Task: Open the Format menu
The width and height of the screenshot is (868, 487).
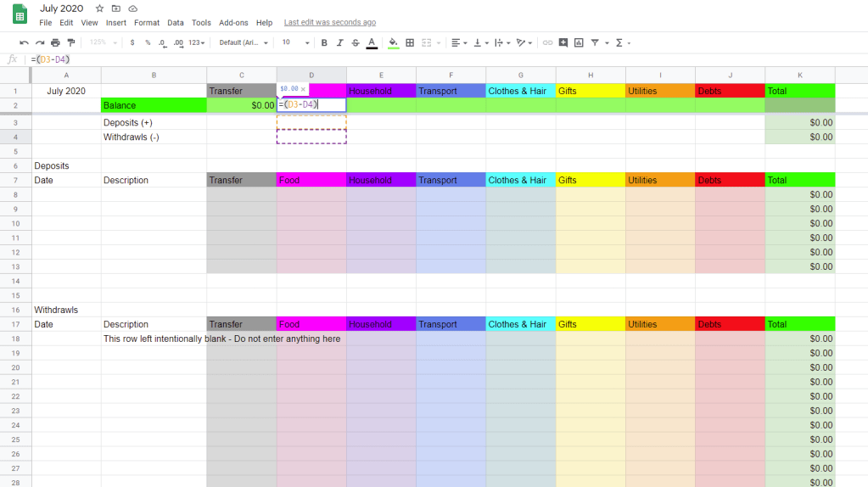Action: [x=147, y=23]
